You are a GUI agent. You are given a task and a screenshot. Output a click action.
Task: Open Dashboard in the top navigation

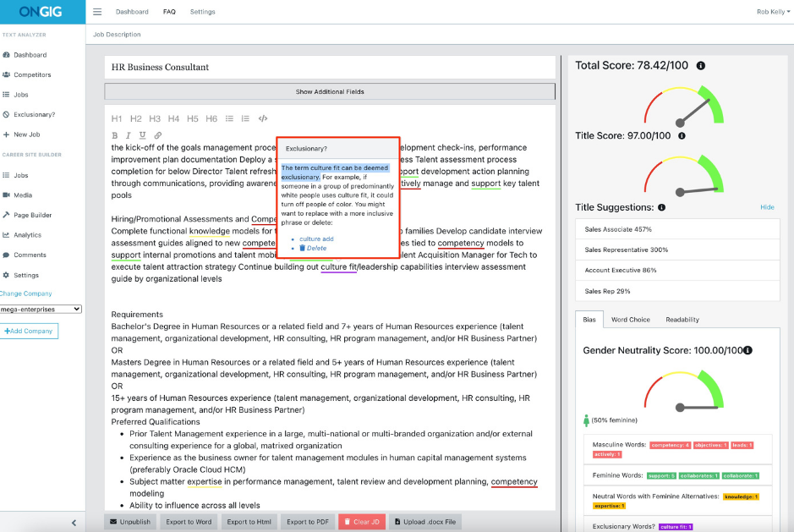click(132, 12)
